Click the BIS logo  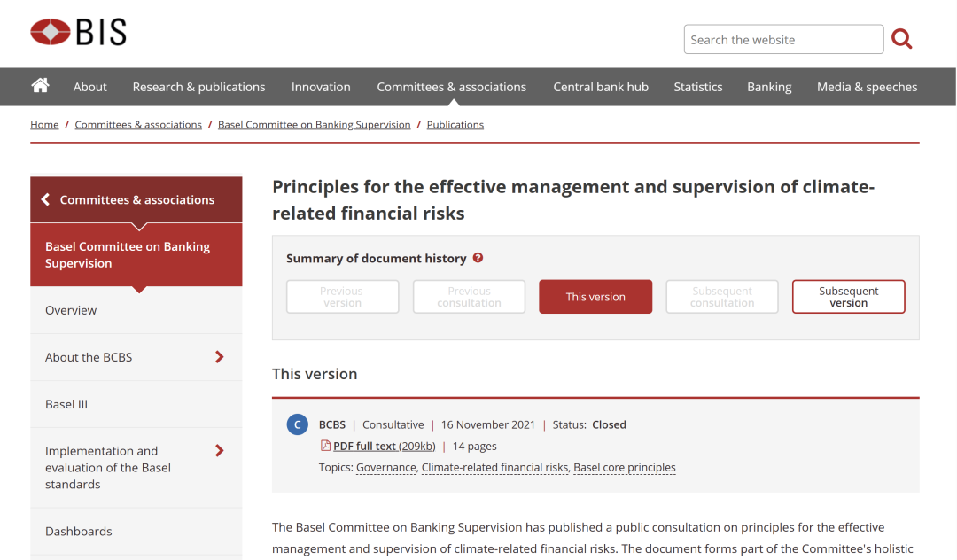pyautogui.click(x=78, y=33)
